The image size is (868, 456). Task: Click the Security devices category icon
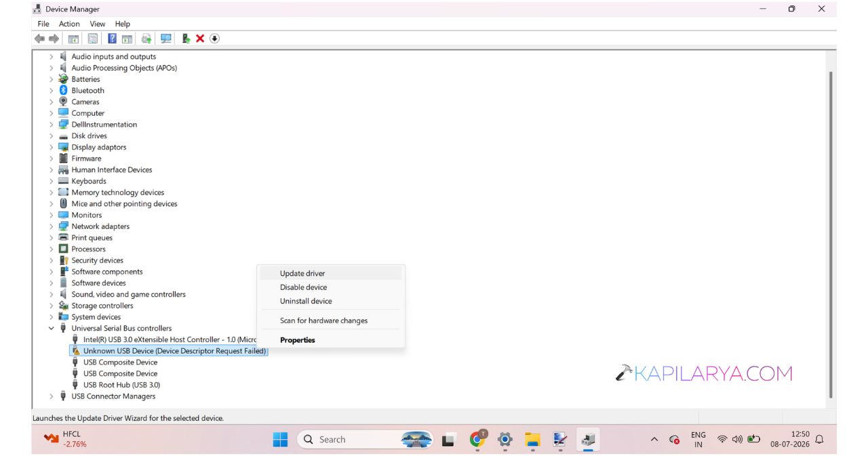point(64,260)
